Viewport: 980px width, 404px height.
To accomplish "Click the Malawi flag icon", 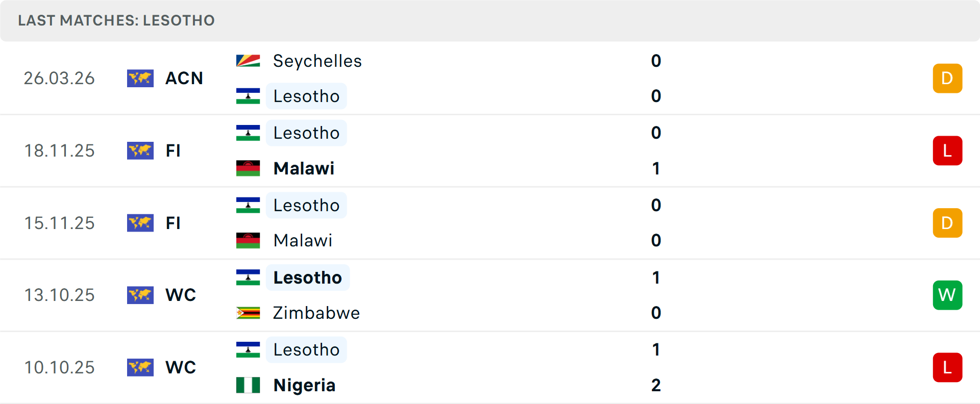I will click(248, 168).
